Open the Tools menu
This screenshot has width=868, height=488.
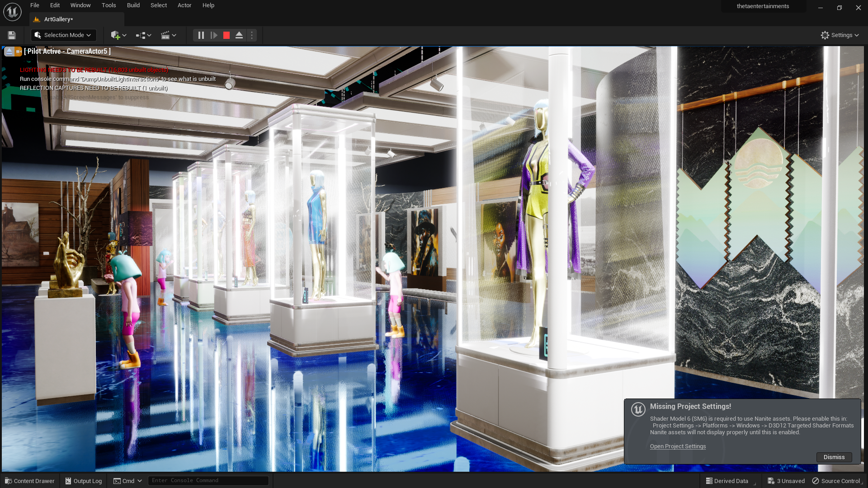tap(108, 5)
